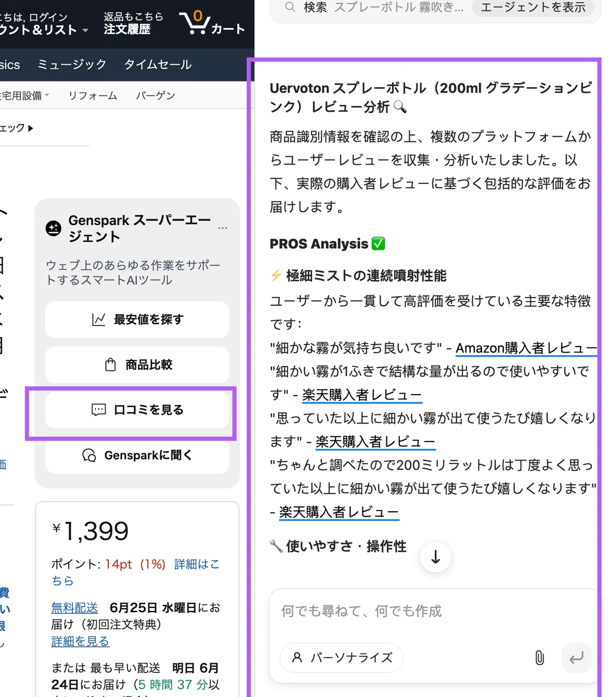Click 商品比較 button
Viewport: 616px width, 697px height.
(x=137, y=364)
